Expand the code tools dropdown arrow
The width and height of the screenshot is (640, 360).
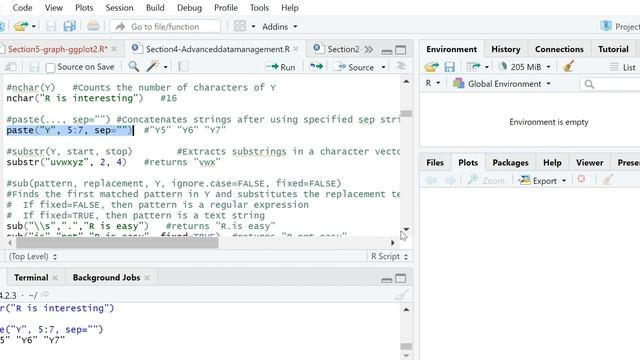(165, 67)
